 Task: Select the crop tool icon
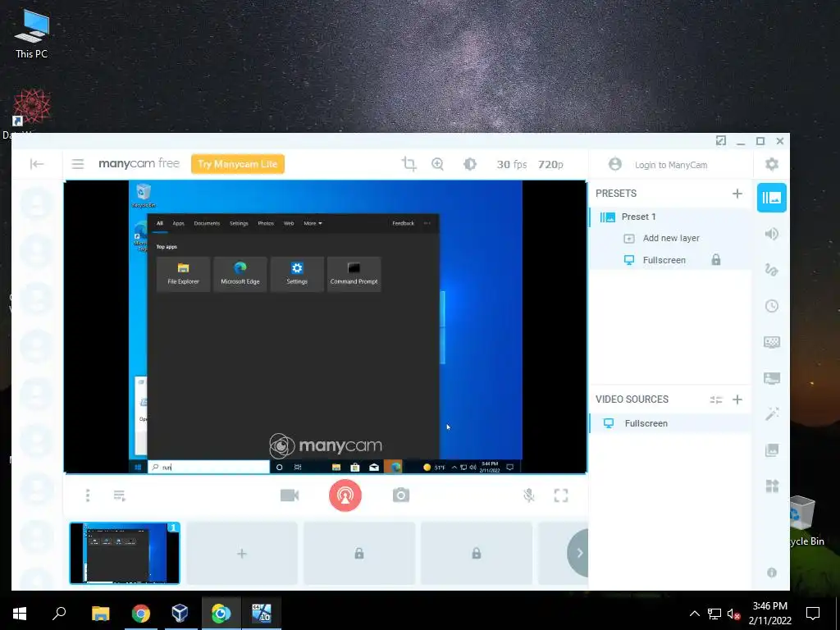(409, 164)
